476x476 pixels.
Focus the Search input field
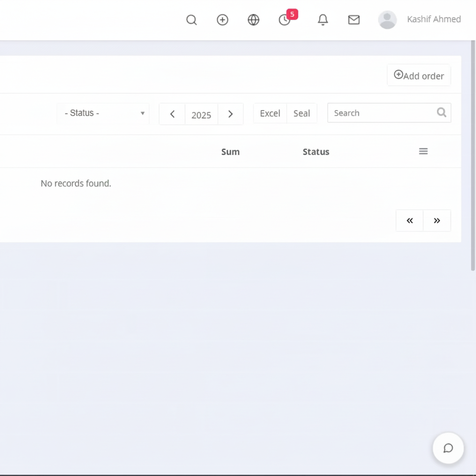(x=382, y=113)
